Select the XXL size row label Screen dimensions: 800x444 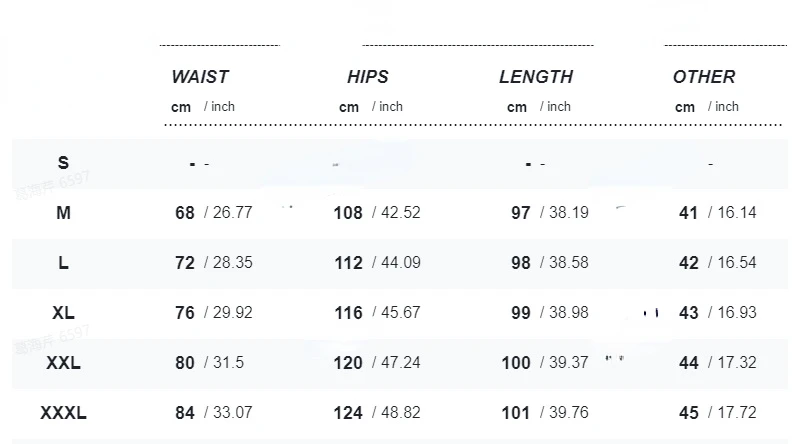click(64, 363)
